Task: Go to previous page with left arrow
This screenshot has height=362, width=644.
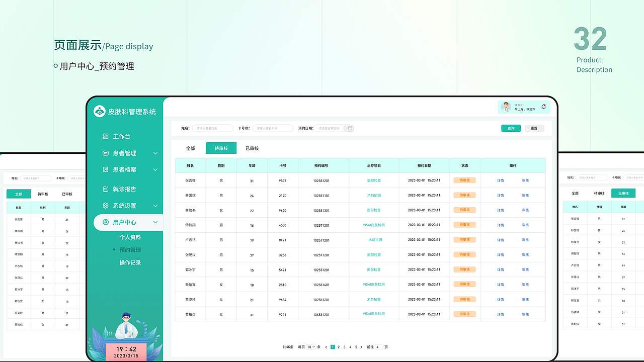Action: click(x=326, y=347)
